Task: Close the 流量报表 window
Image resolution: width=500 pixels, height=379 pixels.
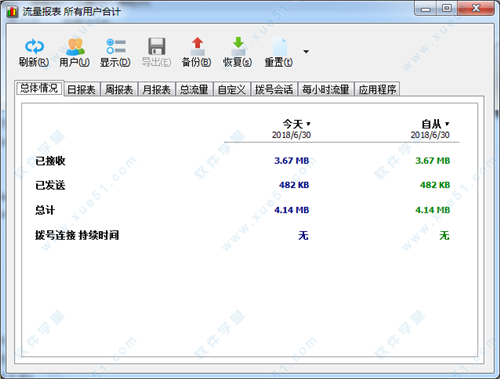Action: point(476,8)
